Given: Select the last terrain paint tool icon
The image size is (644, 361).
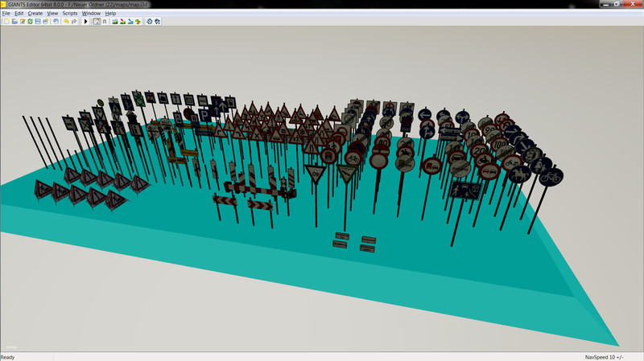Looking at the screenshot, I should 138,22.
